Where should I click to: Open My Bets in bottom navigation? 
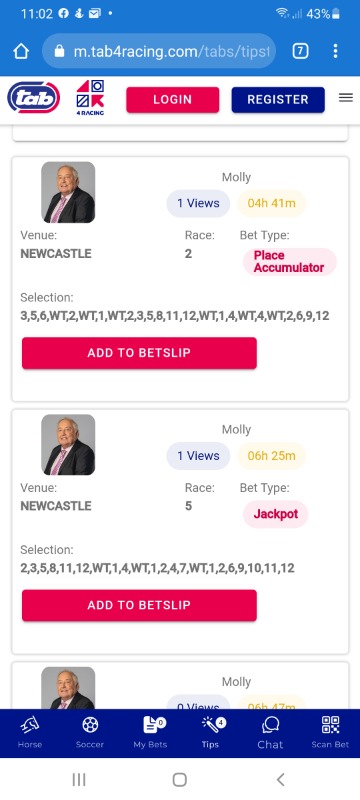coord(150,732)
